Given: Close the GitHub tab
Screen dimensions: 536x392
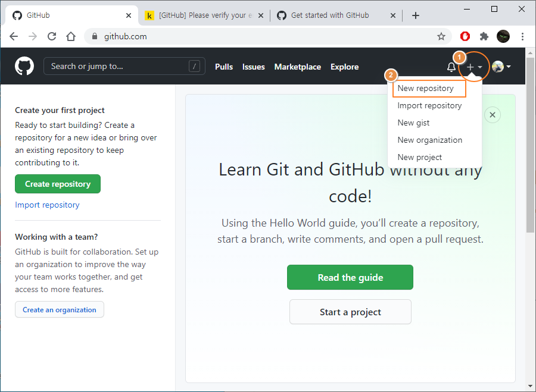Looking at the screenshot, I should click(x=129, y=15).
